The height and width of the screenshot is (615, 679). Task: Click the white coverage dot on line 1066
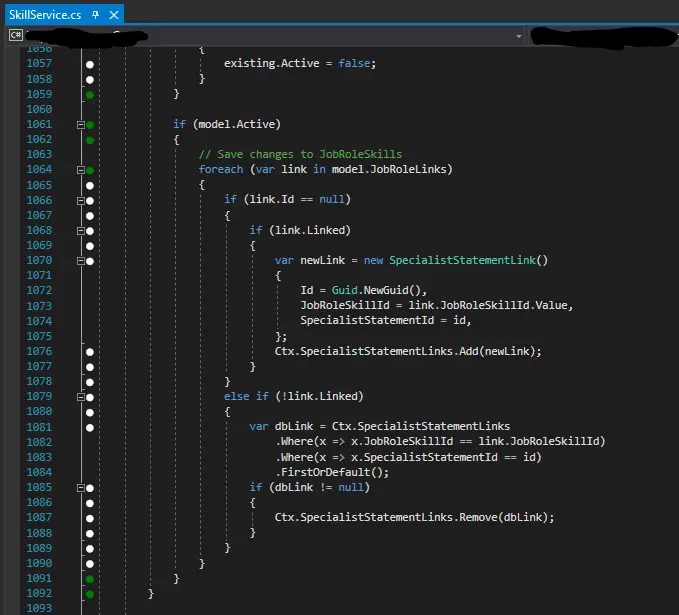click(x=90, y=201)
